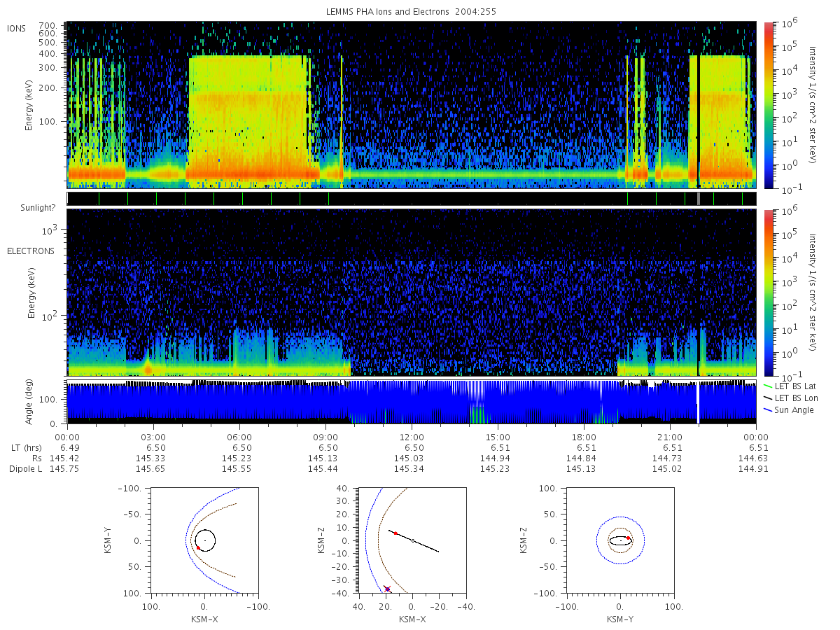The width and height of the screenshot is (840, 630).
Task: Click the 09:00 time tick label
Action: (326, 436)
